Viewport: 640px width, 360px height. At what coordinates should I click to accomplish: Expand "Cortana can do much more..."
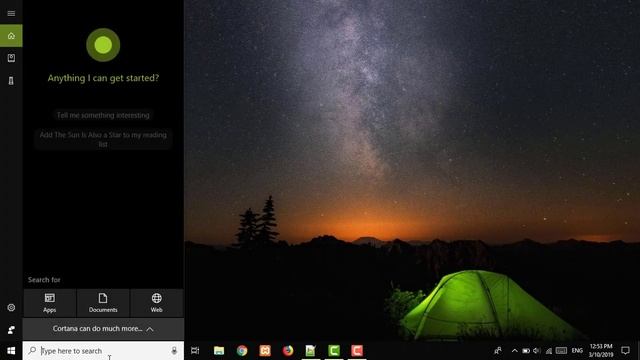[x=103, y=329]
